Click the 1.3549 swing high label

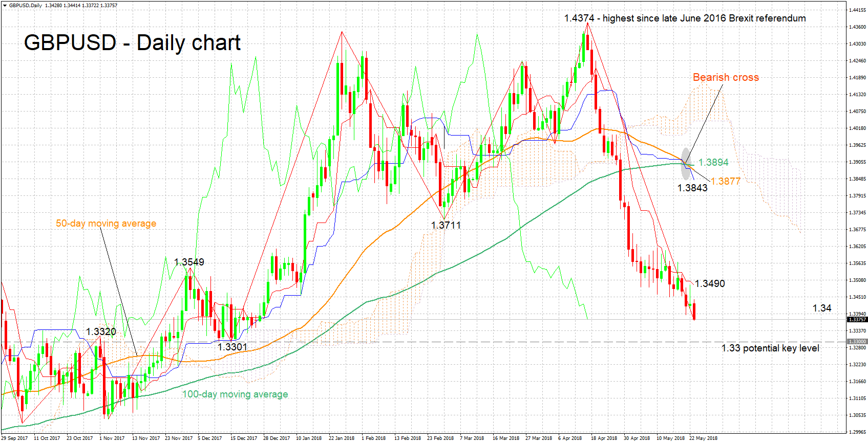(189, 262)
